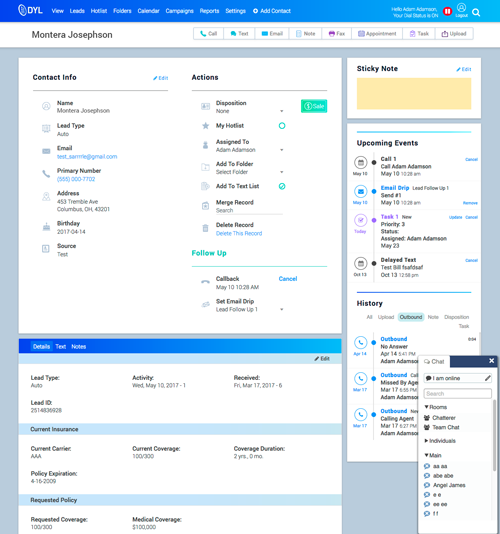Image resolution: width=500 pixels, height=534 pixels.
Task: Click the red pause dial status icon
Action: (x=447, y=12)
